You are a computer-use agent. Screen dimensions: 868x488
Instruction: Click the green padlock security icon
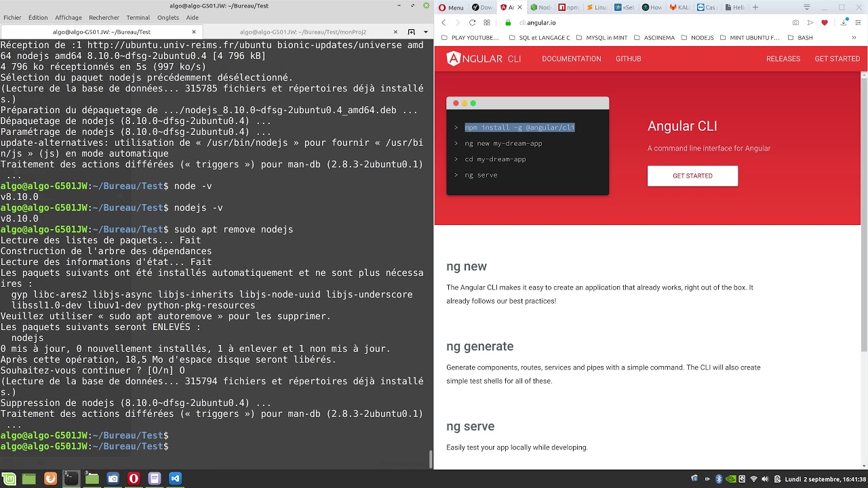[x=508, y=22]
